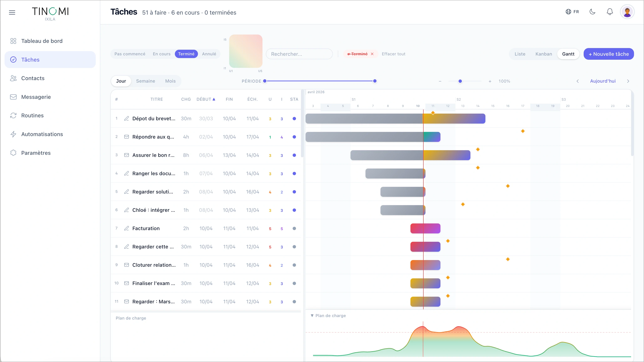Toggle status dot for Dépot du brevet
644x362 pixels.
294,119
